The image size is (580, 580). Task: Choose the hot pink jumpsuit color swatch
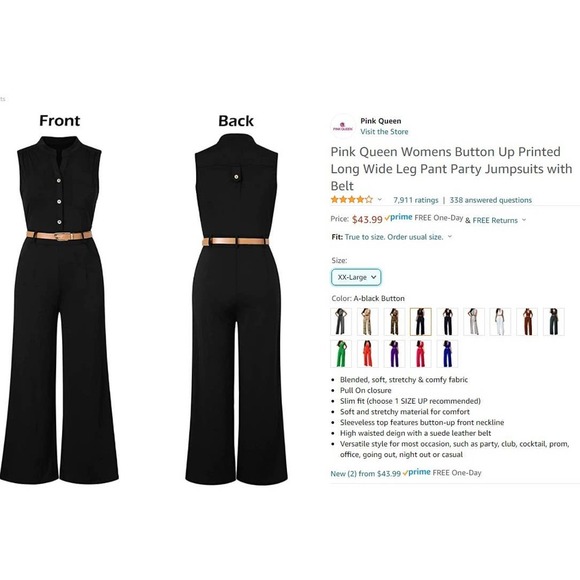[x=421, y=354]
